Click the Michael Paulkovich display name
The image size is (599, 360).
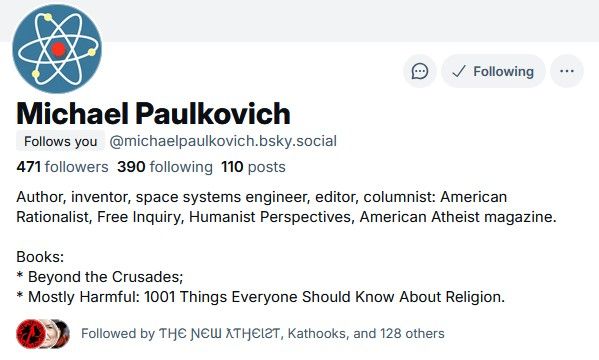click(153, 114)
